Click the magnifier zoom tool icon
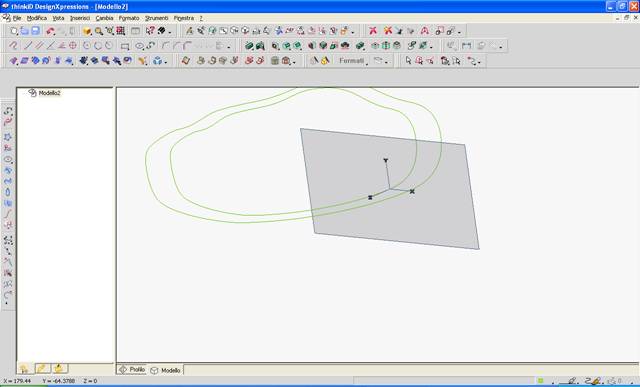Screen dimensions: 640x387 (99, 31)
